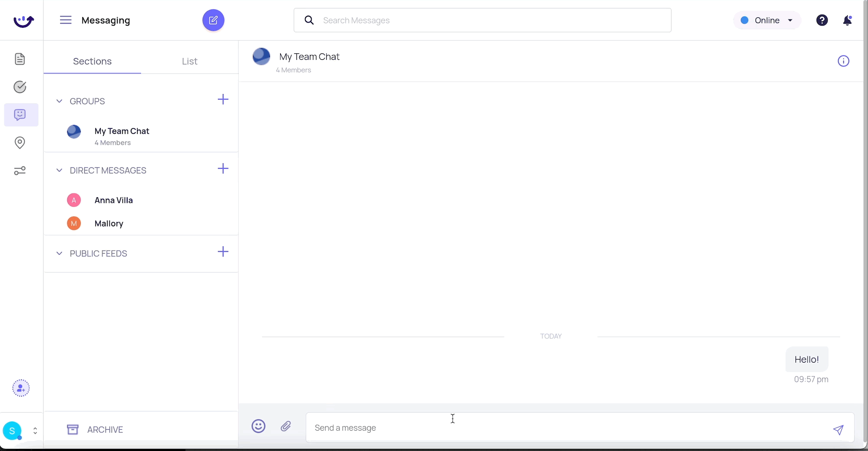Open the notifications bell

(x=847, y=20)
